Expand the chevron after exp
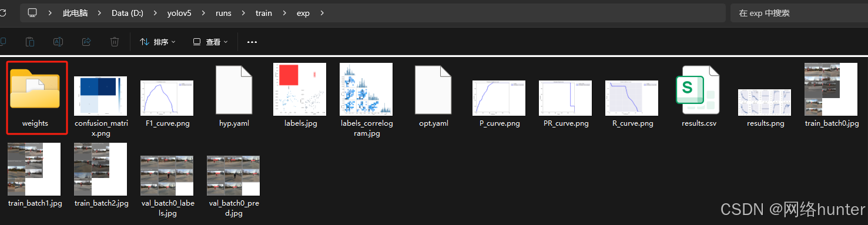The image size is (868, 225). click(321, 13)
